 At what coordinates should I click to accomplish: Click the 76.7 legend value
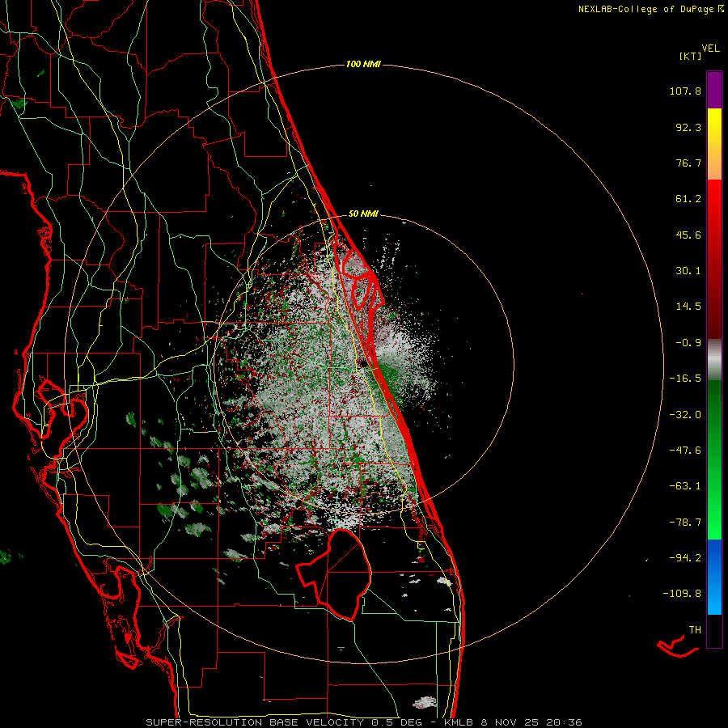click(x=688, y=163)
